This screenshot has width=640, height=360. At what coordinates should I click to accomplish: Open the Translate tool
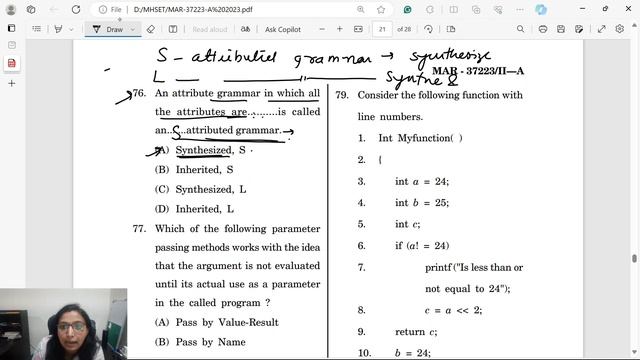(245, 29)
